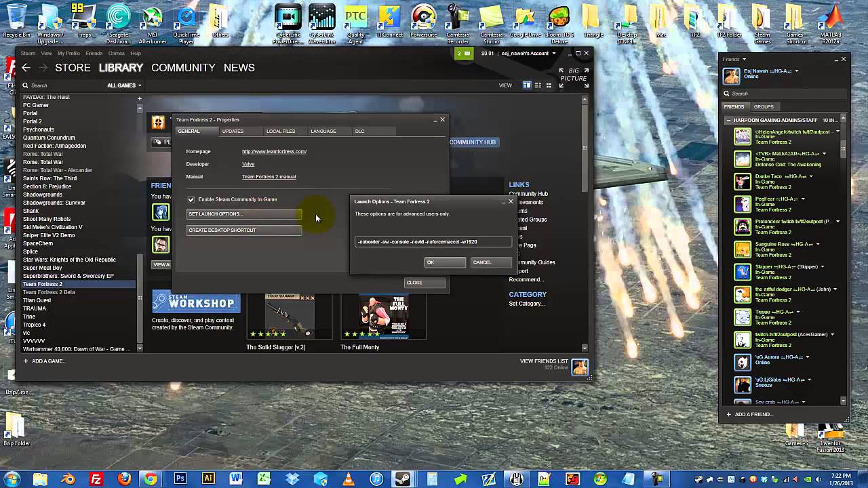Open account name dropdown in Steam header
Screen dimensions: 868x488
528,53
